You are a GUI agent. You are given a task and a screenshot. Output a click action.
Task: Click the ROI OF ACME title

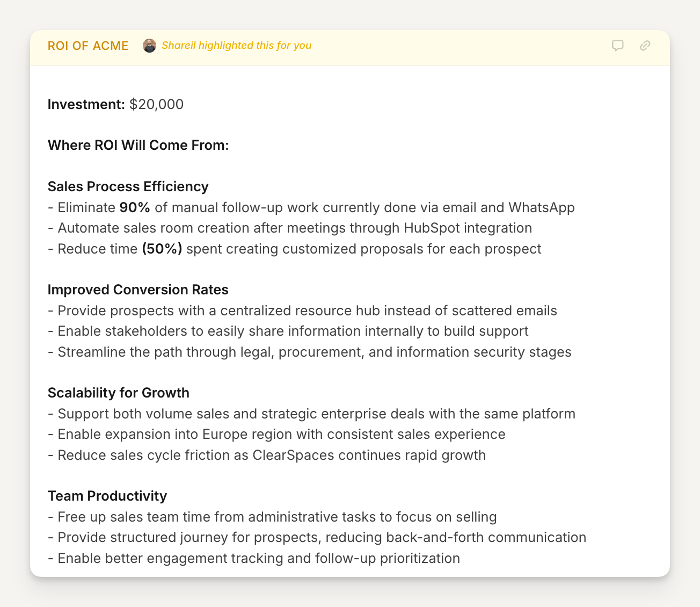click(88, 46)
